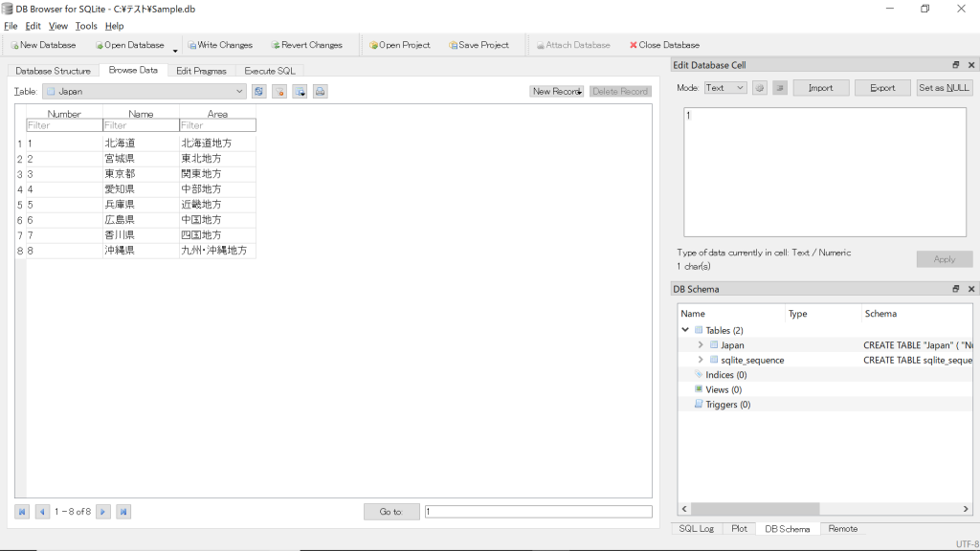Viewport: 980px width, 551px height.
Task: Select row header number 4
Action: tap(20, 189)
